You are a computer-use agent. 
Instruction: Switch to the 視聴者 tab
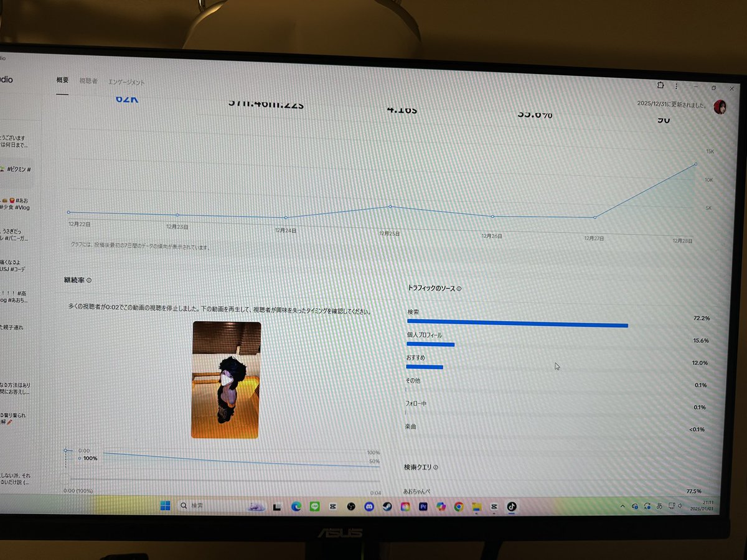click(x=88, y=82)
